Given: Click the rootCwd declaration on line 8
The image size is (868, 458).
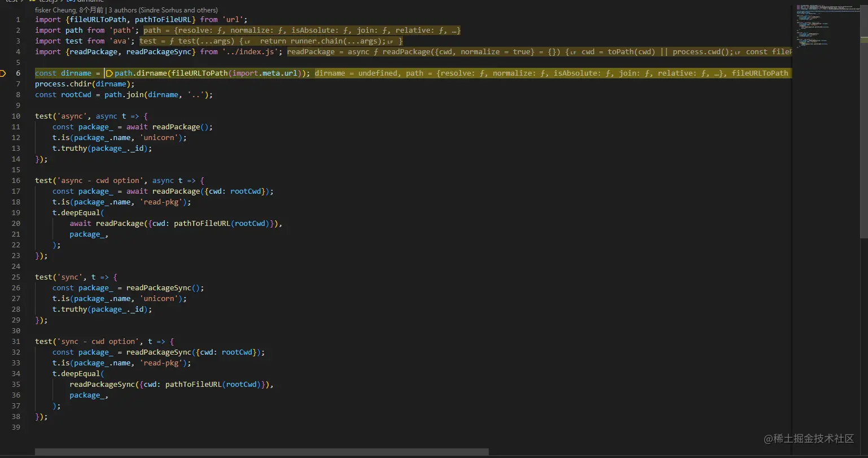Looking at the screenshot, I should [76, 95].
